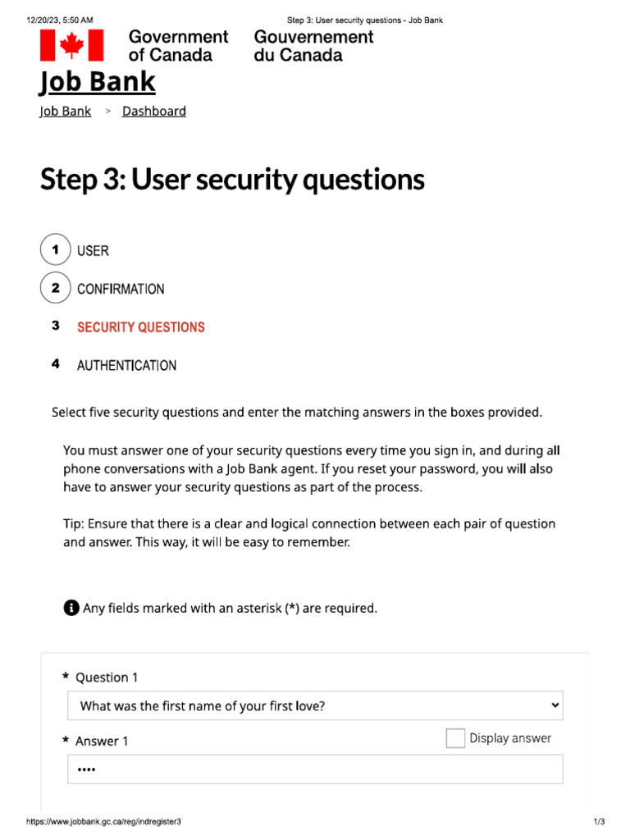Click the info circle icon

click(x=71, y=608)
